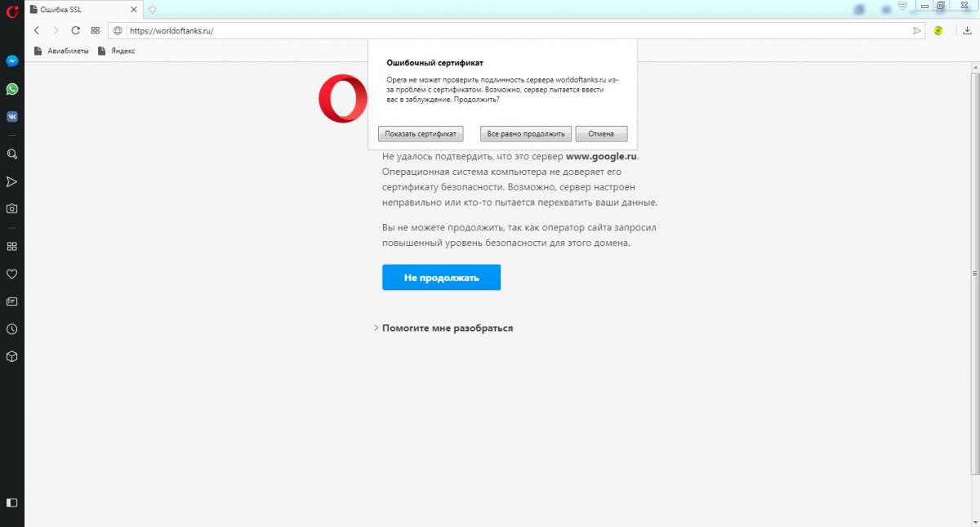Minimize the Opera window
980x527 pixels.
(x=924, y=5)
